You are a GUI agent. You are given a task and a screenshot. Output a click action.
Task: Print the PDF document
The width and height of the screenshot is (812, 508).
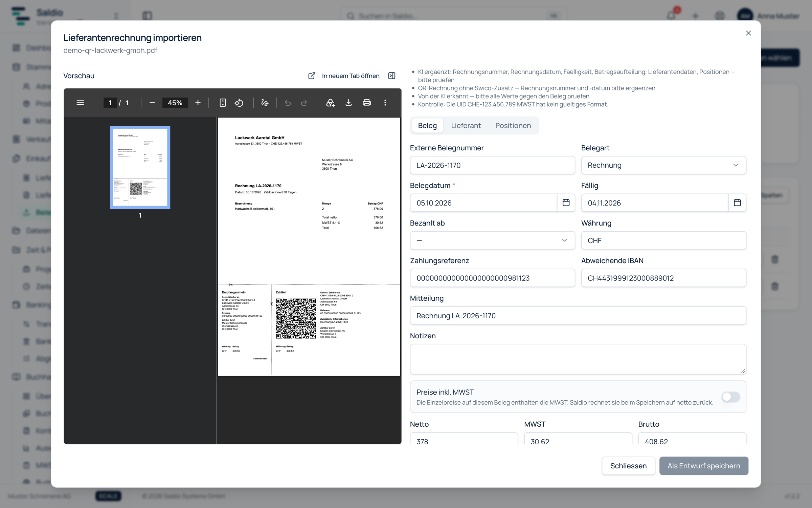[367, 103]
